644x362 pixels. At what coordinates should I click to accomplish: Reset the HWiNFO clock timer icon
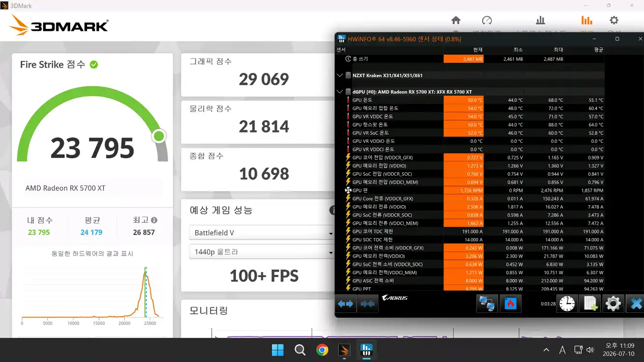click(x=567, y=304)
